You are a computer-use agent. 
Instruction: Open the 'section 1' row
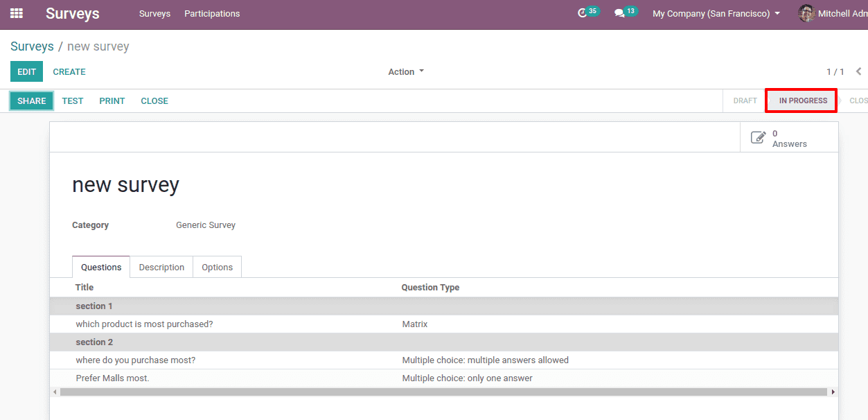[x=443, y=306]
